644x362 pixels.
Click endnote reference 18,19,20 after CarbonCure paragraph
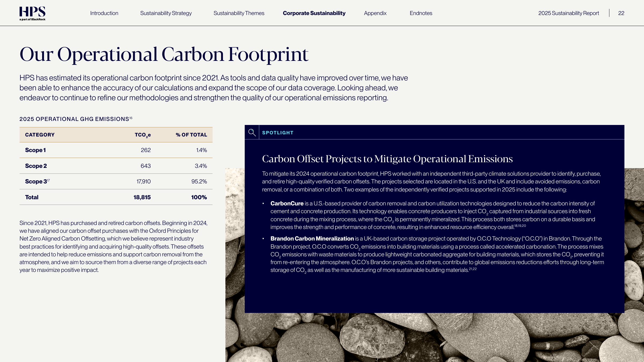[520, 226]
